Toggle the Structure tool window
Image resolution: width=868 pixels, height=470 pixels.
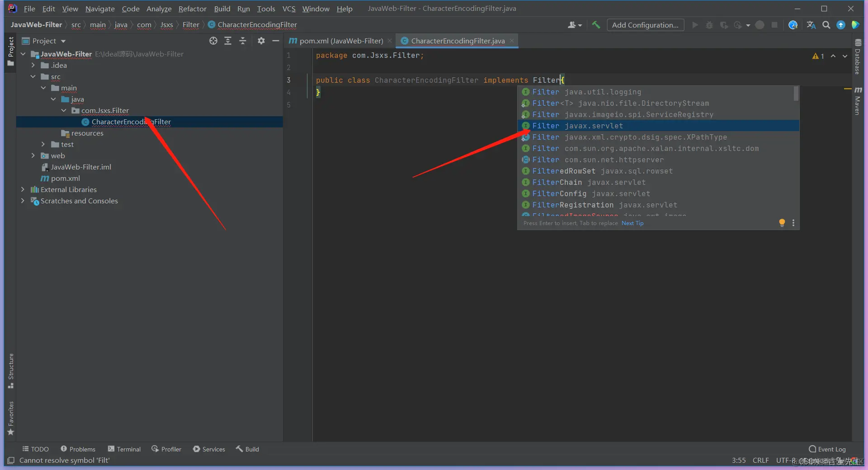pyautogui.click(x=11, y=371)
